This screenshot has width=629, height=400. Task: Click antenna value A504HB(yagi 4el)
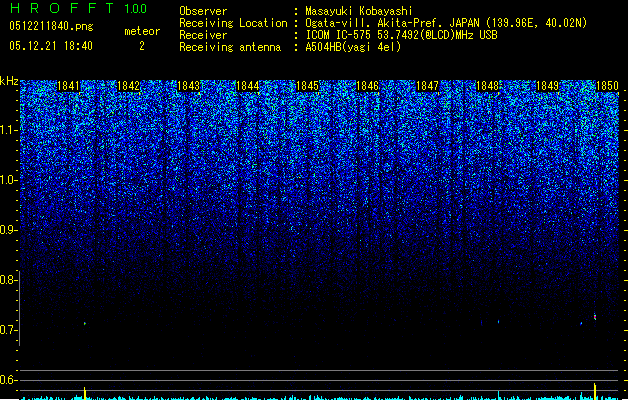point(353,47)
